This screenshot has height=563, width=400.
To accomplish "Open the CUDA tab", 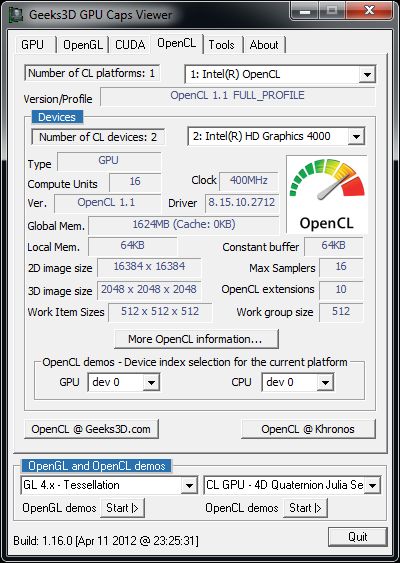I will click(130, 45).
